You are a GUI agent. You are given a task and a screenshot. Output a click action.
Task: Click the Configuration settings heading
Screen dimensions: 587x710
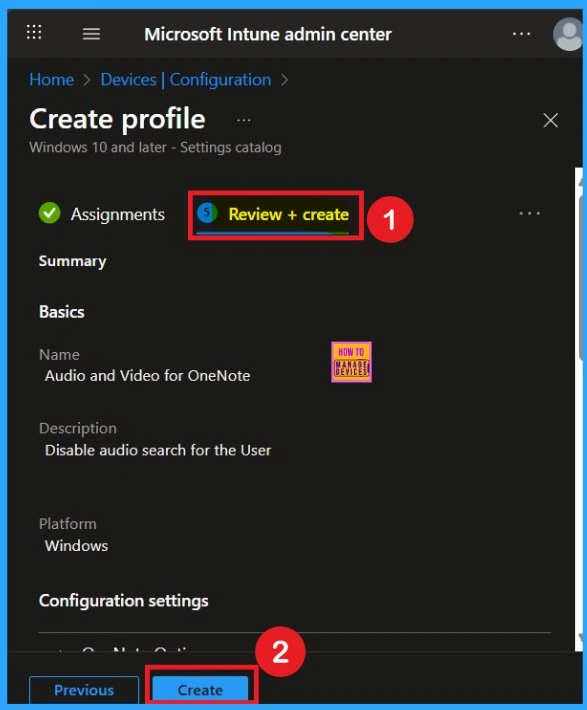(124, 601)
